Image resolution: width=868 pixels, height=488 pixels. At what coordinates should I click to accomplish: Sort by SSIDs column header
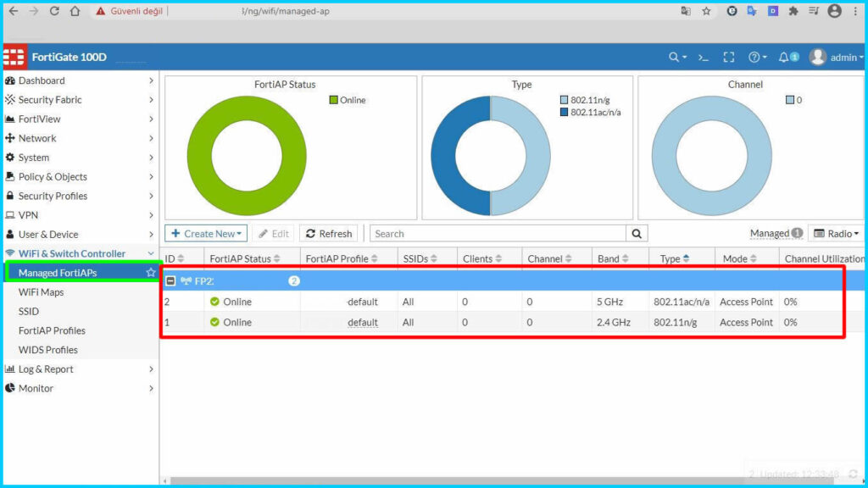(420, 258)
